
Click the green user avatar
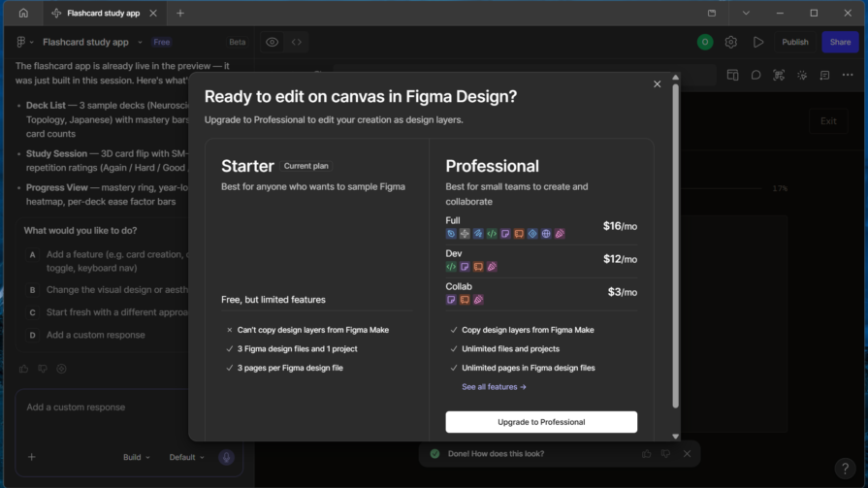click(x=705, y=42)
